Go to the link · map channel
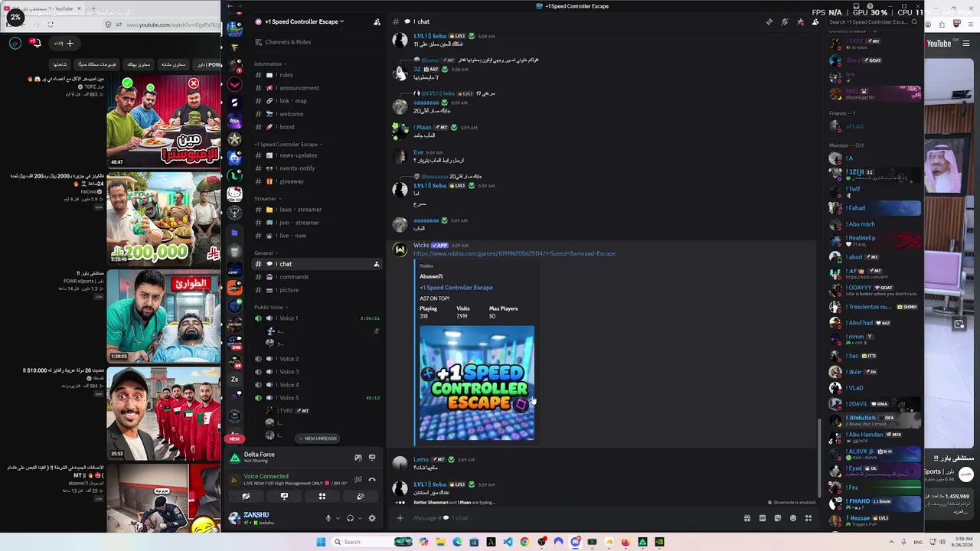The width and height of the screenshot is (980, 551). click(317, 101)
